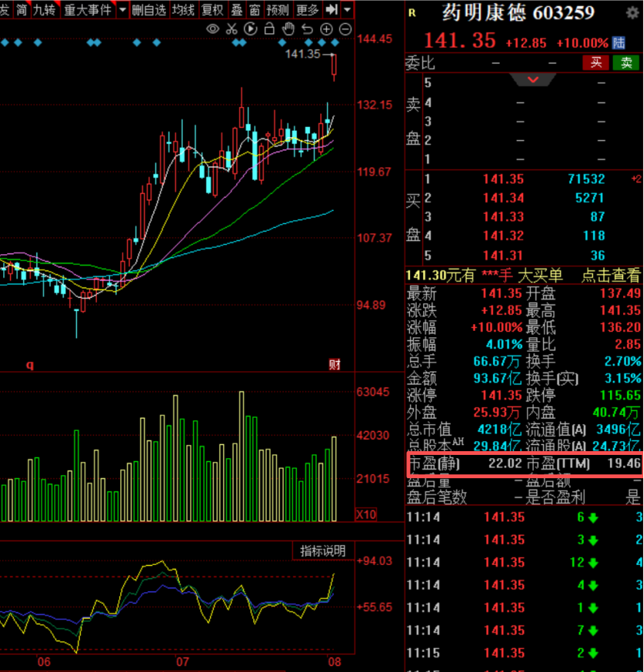
Task: Open the dropdown arrow at toolbar's right end
Action: click(347, 9)
